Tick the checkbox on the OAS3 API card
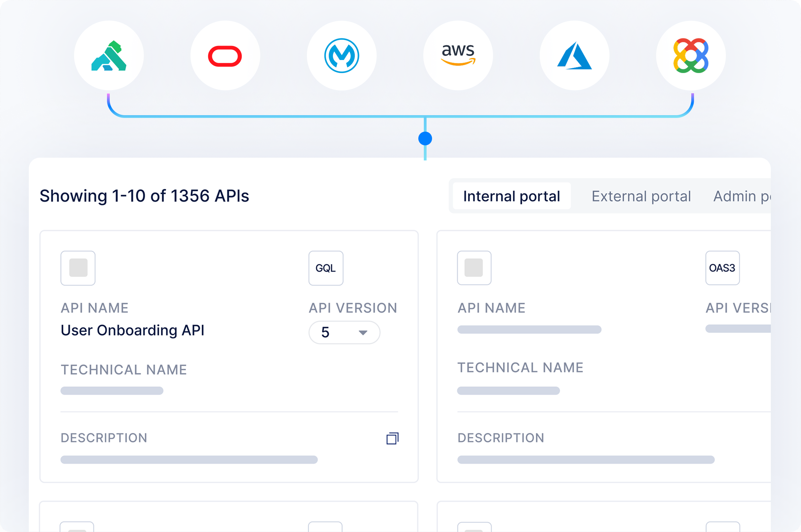Viewport: 801px width, 532px height. click(474, 268)
